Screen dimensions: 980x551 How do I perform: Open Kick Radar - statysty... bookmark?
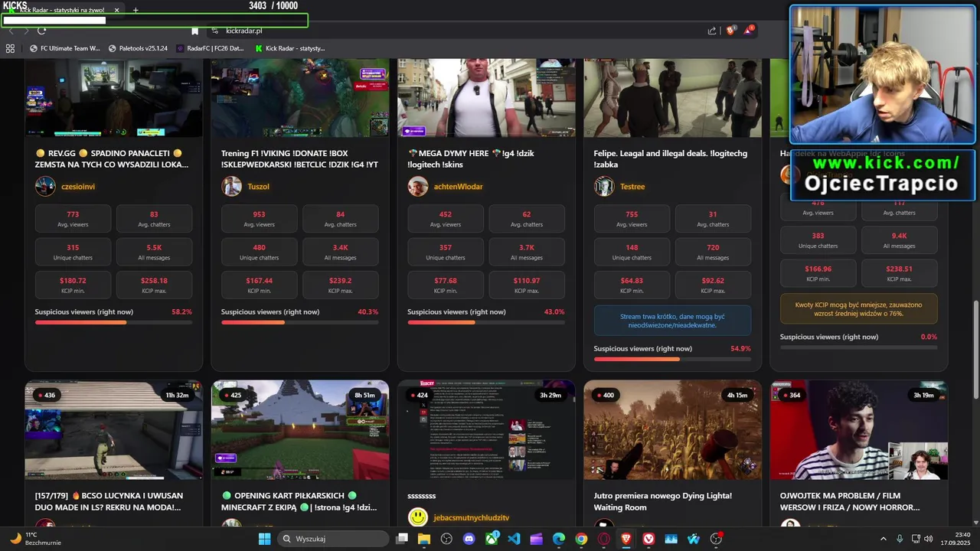(290, 48)
